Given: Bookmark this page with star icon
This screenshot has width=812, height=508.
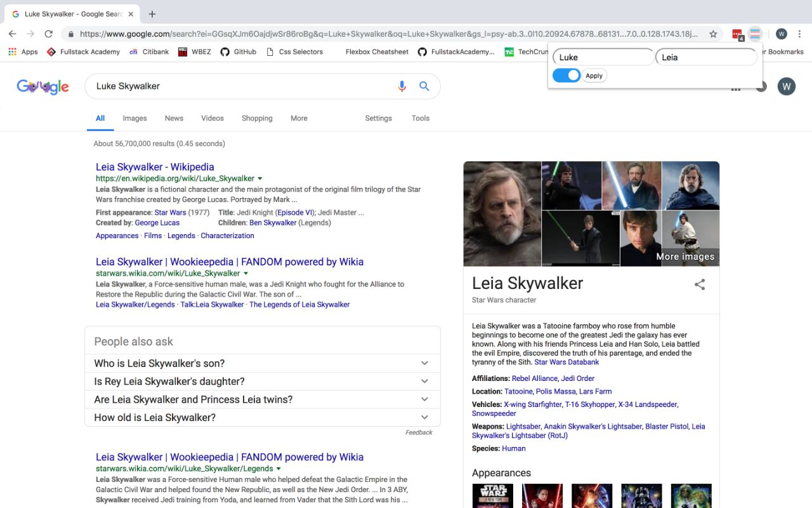Looking at the screenshot, I should pyautogui.click(x=713, y=34).
